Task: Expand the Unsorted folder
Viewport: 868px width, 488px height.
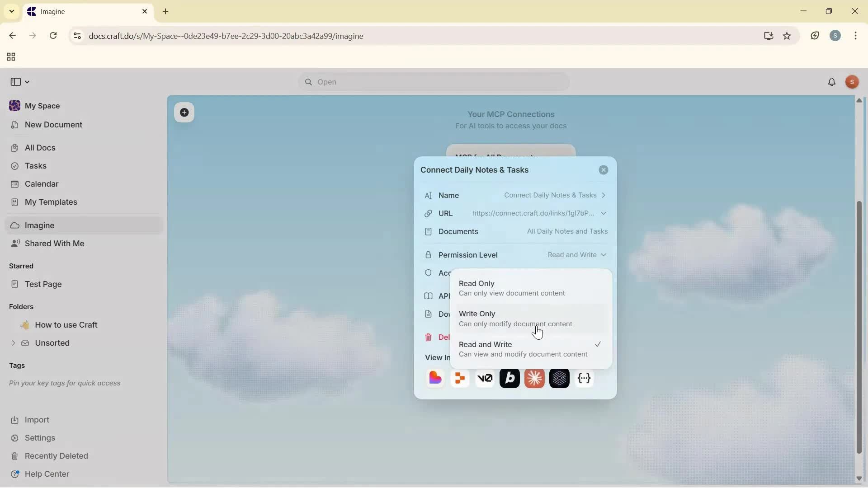Action: (13, 343)
